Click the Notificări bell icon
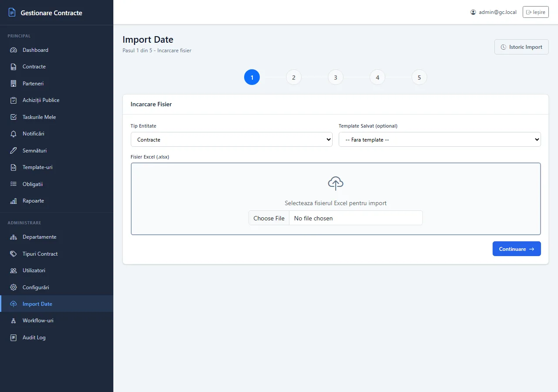Screen dimensions: 558x392 14,134
